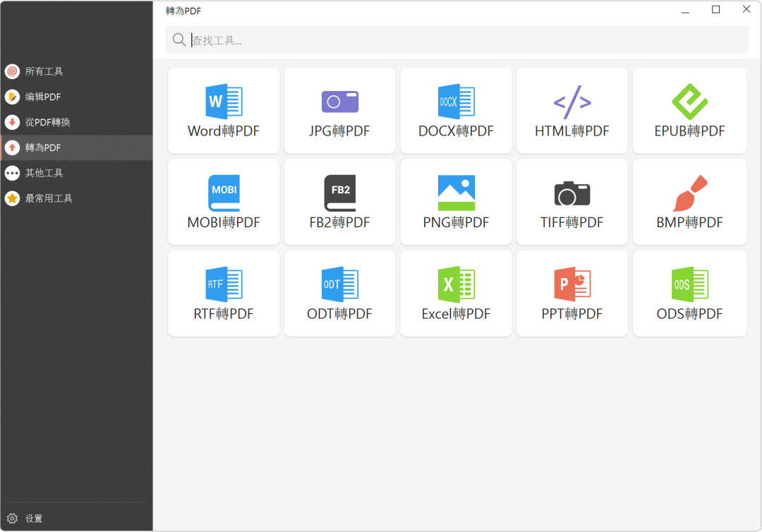Maximize the application window
This screenshot has width=762, height=532.
[x=716, y=10]
